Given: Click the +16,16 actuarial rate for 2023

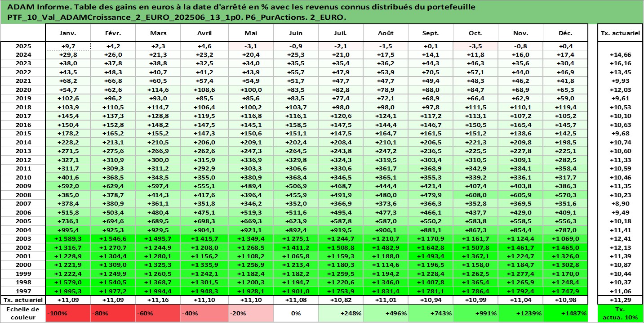Looking at the screenshot, I should (621, 63).
